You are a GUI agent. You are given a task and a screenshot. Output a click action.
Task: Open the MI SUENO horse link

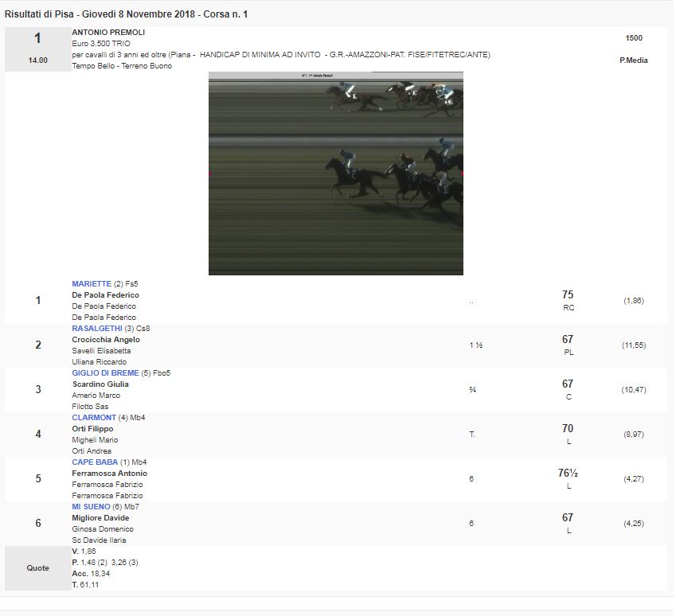tap(90, 507)
